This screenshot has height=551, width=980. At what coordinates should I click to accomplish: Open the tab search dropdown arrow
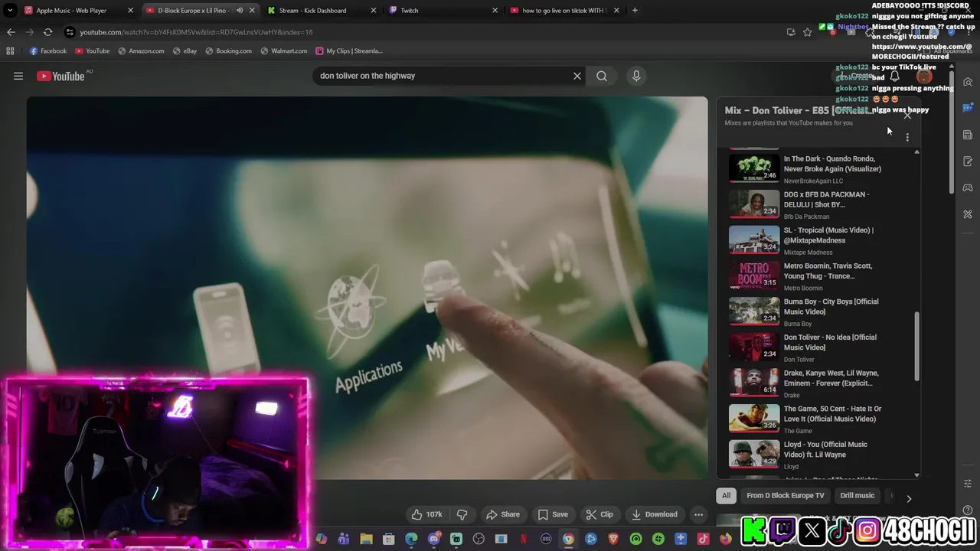point(10,11)
